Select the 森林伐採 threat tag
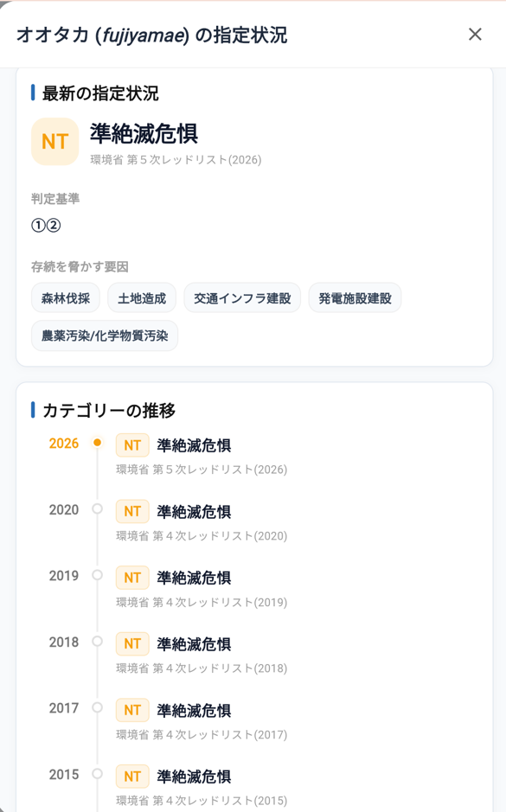This screenshot has width=506, height=812. click(x=65, y=297)
